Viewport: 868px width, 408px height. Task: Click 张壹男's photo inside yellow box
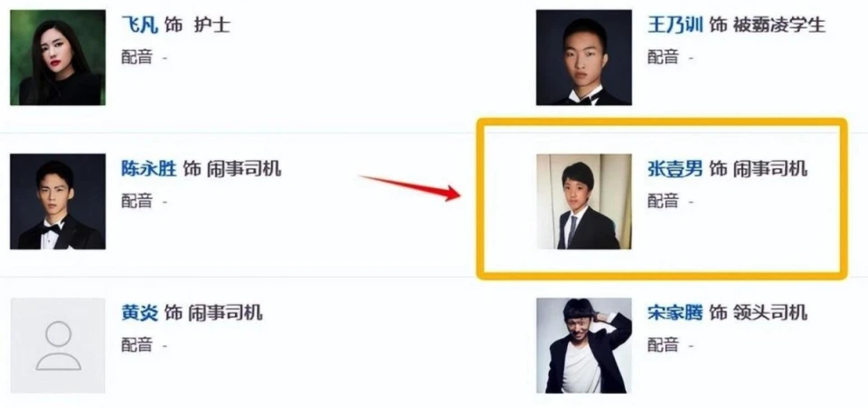583,202
